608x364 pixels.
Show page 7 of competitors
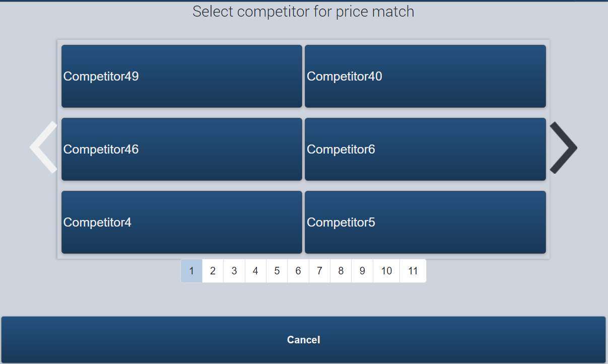click(319, 271)
